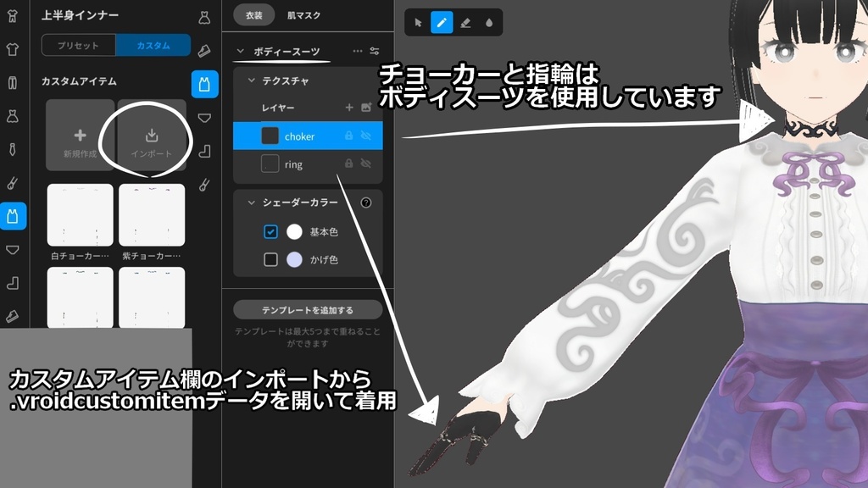Select the Brush tool in the viewport toolbar

coord(442,23)
